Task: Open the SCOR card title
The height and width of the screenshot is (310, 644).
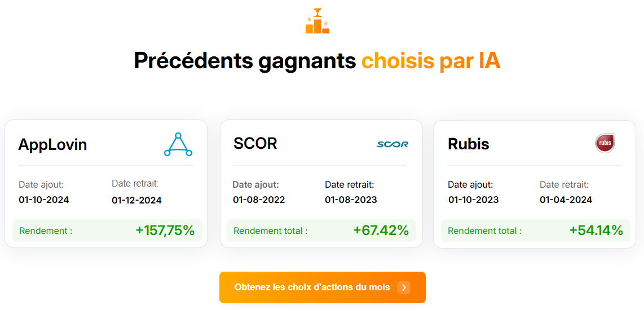Action: click(255, 144)
